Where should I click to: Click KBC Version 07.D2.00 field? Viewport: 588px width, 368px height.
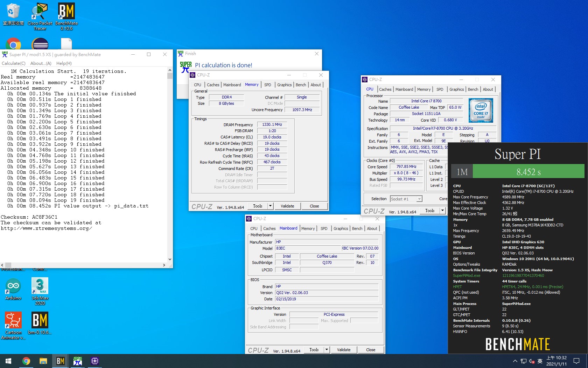pos(360,248)
